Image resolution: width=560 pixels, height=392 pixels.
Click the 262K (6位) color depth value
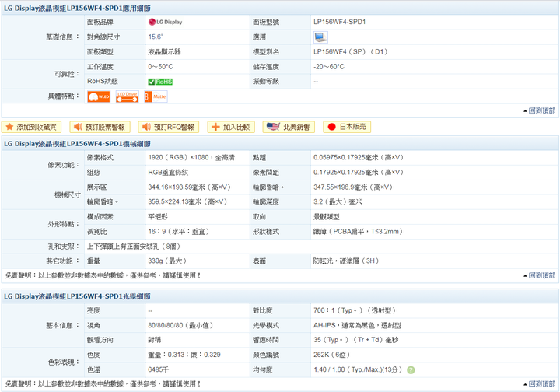[x=332, y=355]
